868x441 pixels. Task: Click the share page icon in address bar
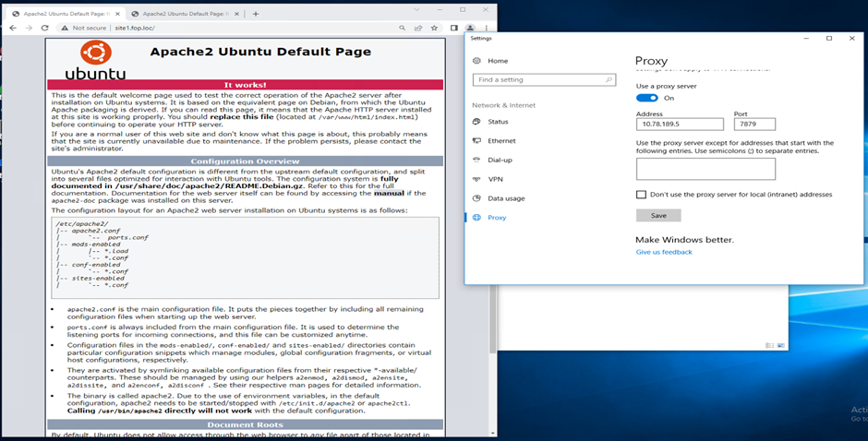[418, 29]
